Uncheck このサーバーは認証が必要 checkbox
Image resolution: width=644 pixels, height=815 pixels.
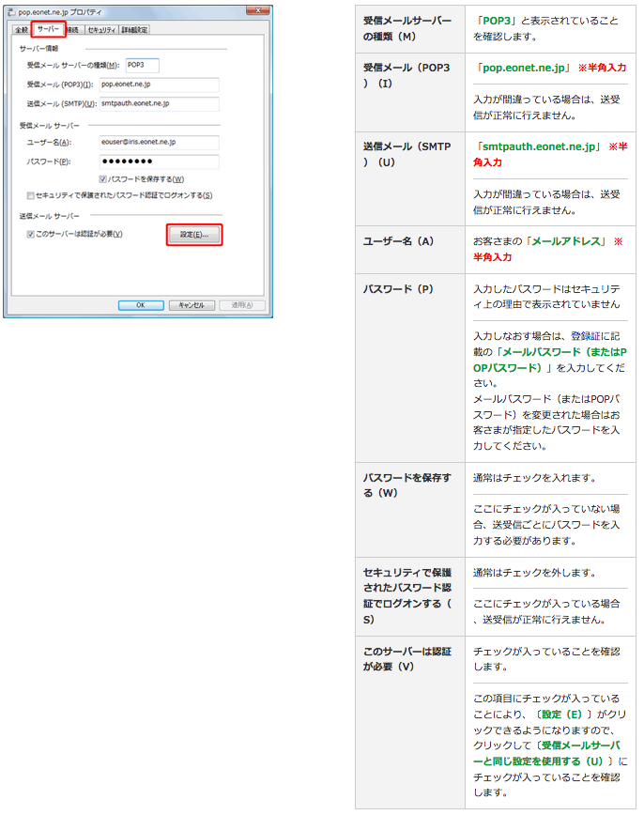31,234
